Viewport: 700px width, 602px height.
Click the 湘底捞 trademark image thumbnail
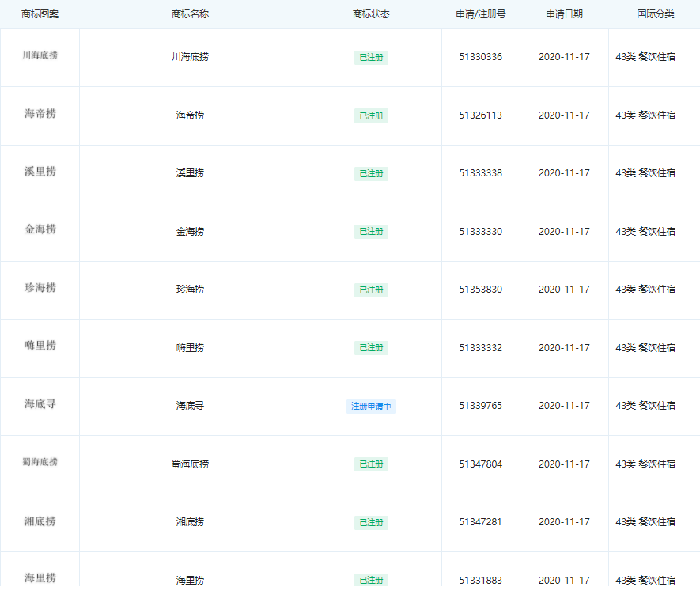pos(40,521)
